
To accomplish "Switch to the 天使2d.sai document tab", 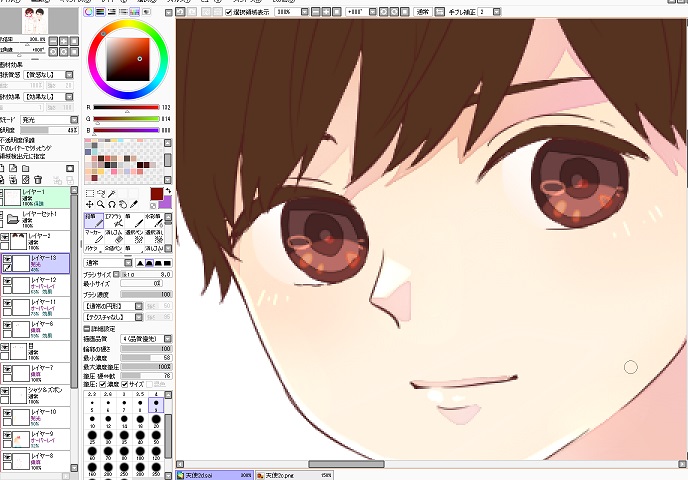I will tap(215, 475).
